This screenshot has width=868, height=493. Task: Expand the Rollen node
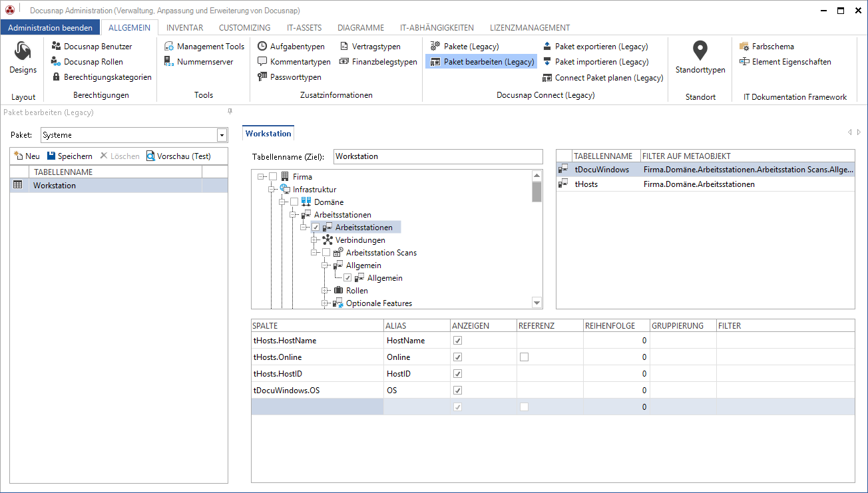tap(325, 291)
